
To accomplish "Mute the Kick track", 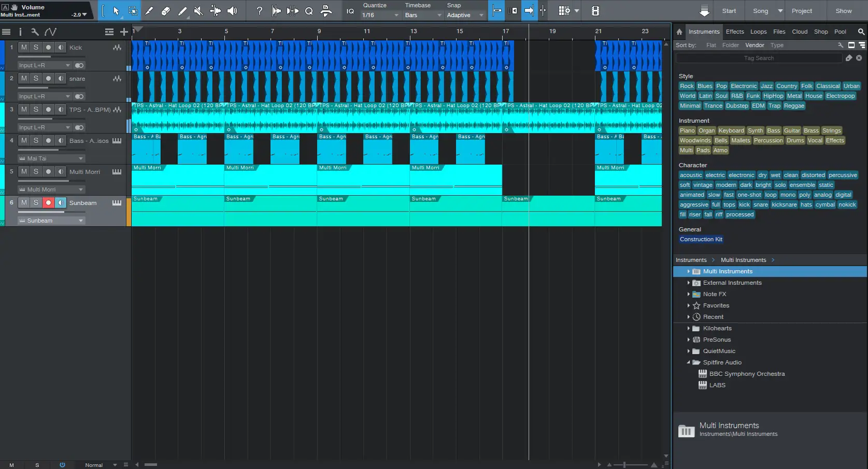I will click(x=24, y=48).
